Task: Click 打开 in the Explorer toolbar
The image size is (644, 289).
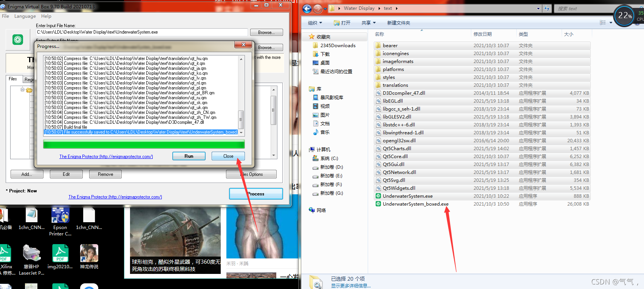Action: [342, 23]
